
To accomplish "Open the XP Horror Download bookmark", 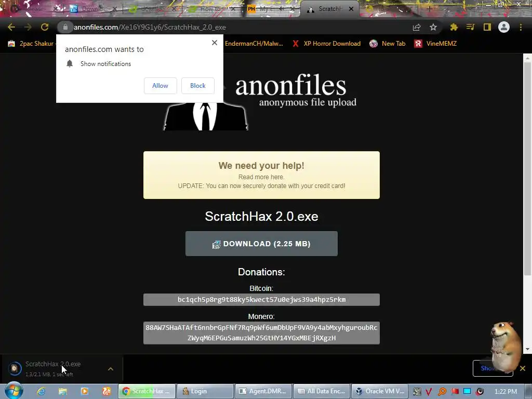I will click(x=327, y=44).
